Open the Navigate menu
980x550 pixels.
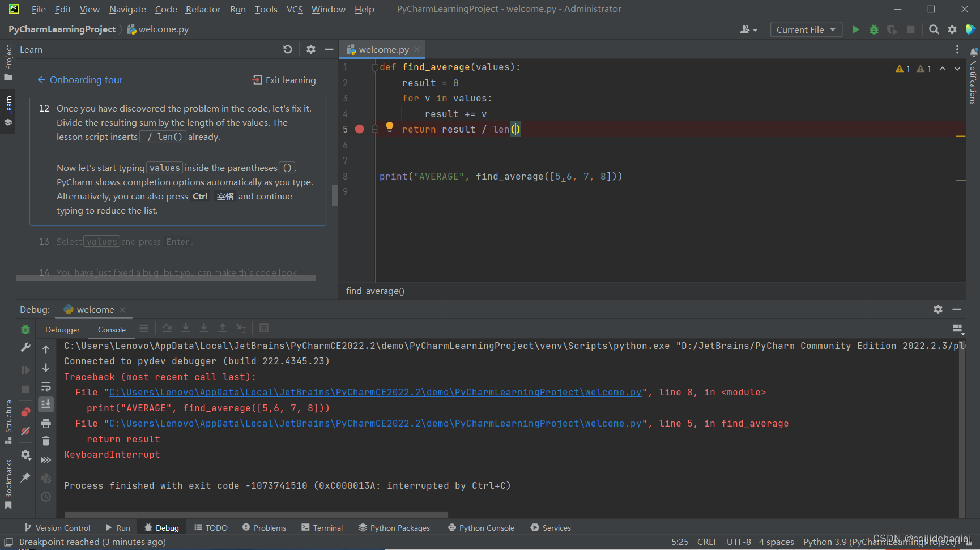point(127,9)
